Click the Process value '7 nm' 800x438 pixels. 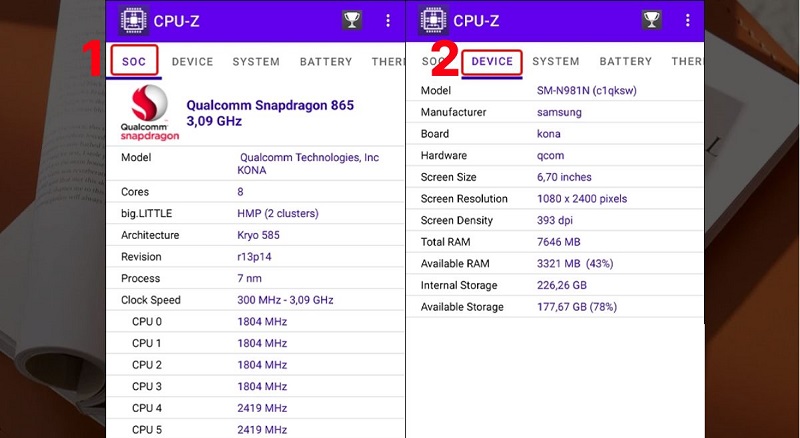point(249,279)
